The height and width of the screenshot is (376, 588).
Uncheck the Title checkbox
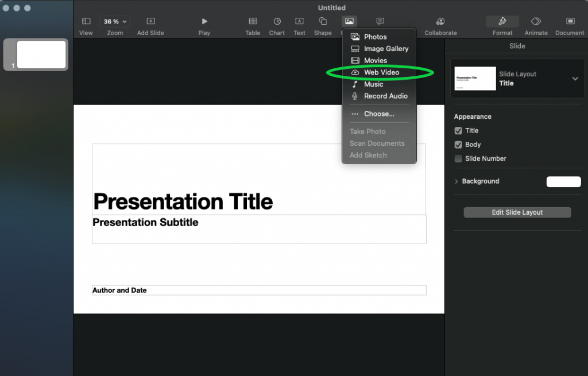[x=458, y=131]
